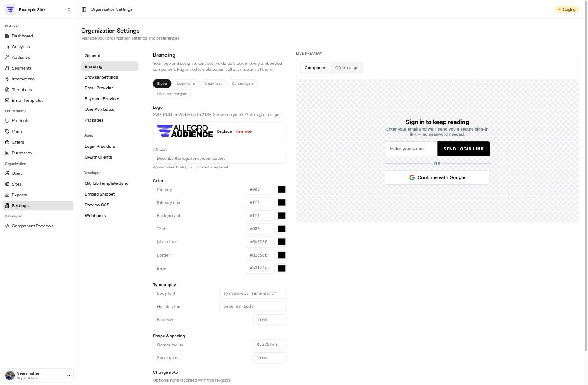
Task: Open the Webhooks settings section
Action: coord(95,216)
